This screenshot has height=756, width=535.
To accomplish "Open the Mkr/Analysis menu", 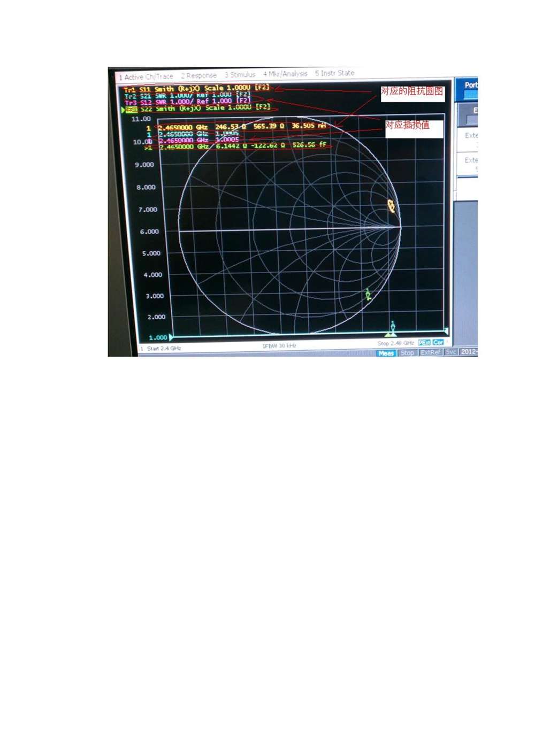I will (285, 74).
